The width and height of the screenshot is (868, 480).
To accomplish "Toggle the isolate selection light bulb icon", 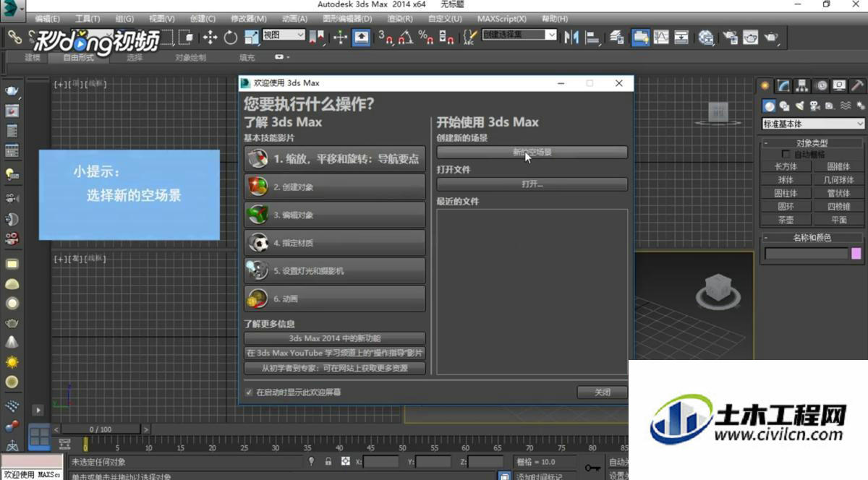I will tap(312, 461).
